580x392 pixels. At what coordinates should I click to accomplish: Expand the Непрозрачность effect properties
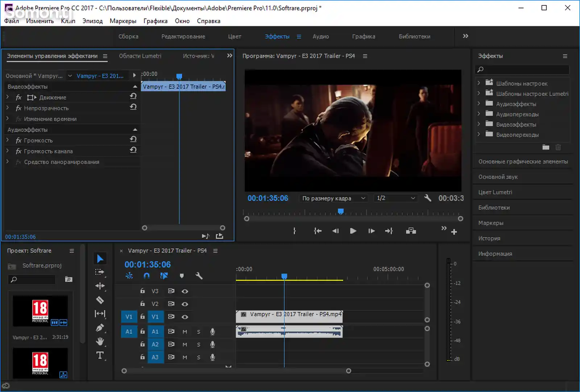click(8, 108)
